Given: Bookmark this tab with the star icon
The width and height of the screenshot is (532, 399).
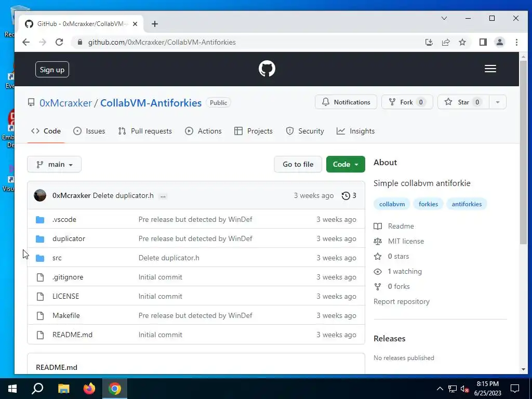Looking at the screenshot, I should [462, 42].
